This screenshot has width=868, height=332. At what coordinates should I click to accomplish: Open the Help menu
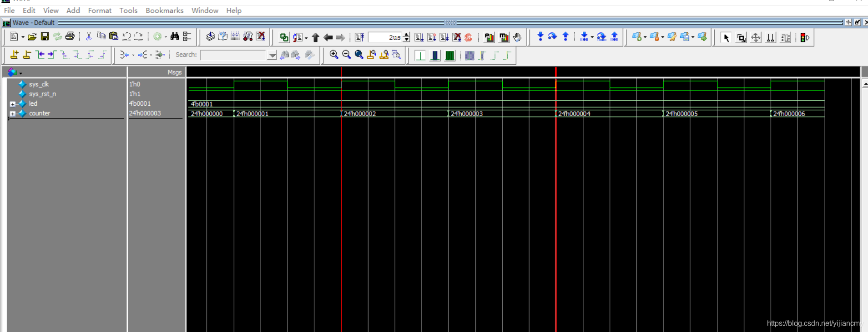pos(234,10)
